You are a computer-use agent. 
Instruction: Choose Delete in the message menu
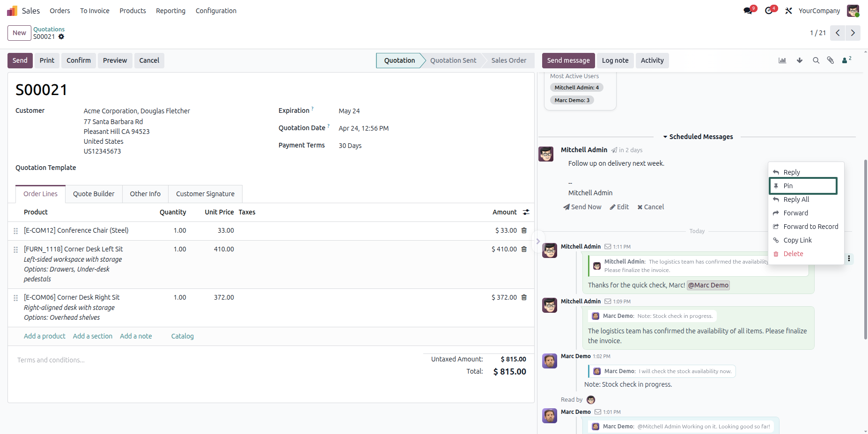tap(806, 254)
